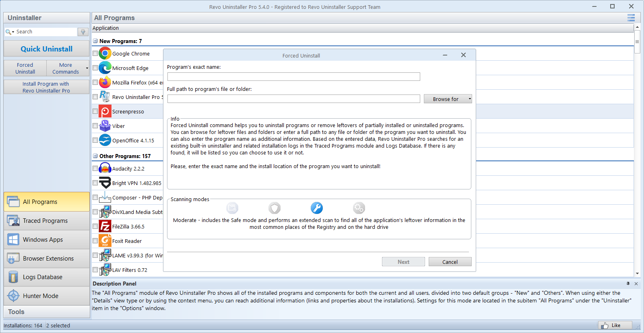Check the Viber program checkbox
The height and width of the screenshot is (333, 644).
pyautogui.click(x=95, y=126)
